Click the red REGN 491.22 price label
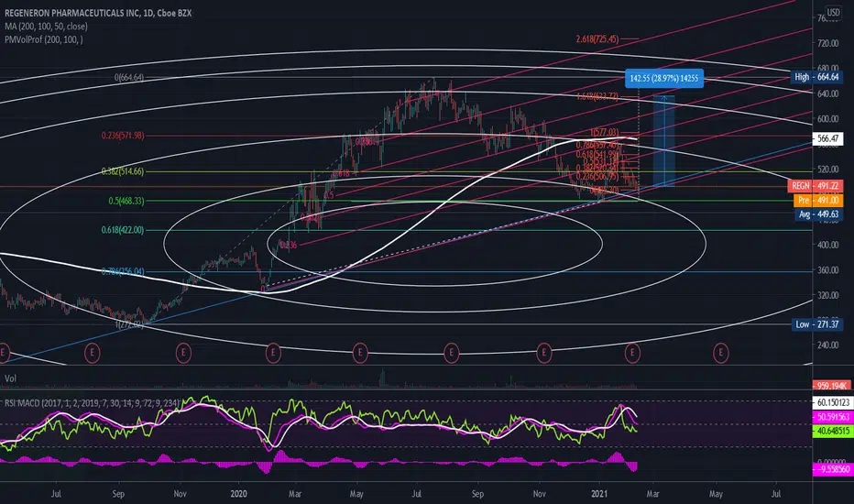The image size is (854, 504). coord(816,186)
